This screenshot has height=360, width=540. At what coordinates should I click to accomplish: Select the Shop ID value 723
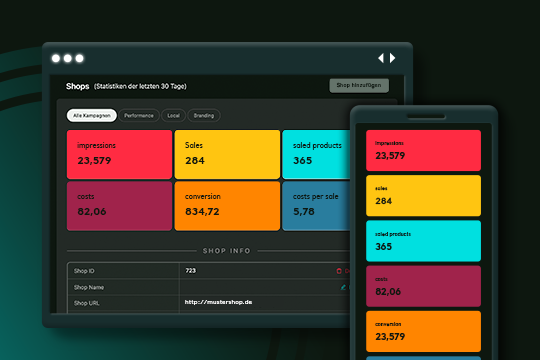click(190, 270)
